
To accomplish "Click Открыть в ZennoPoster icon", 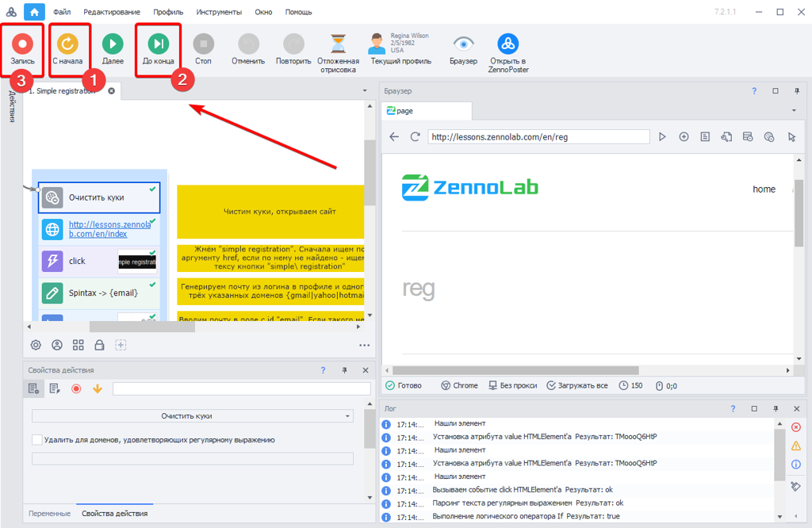I will [508, 44].
